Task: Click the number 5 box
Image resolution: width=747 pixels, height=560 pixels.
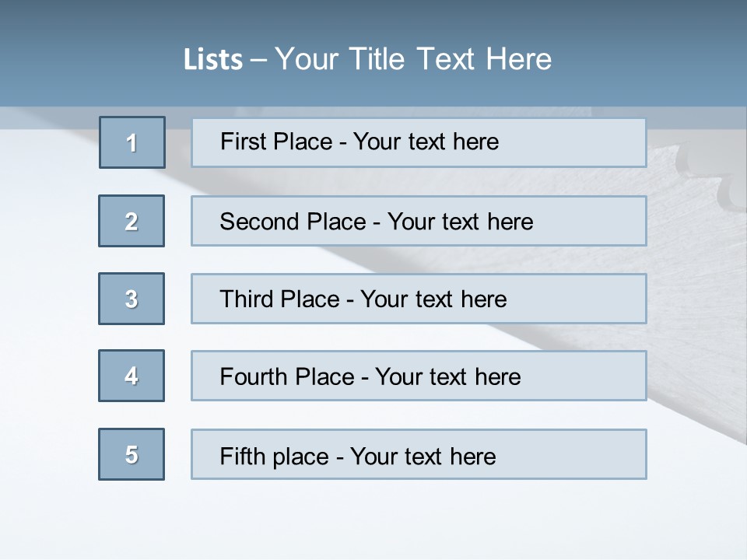Action: 132,454
